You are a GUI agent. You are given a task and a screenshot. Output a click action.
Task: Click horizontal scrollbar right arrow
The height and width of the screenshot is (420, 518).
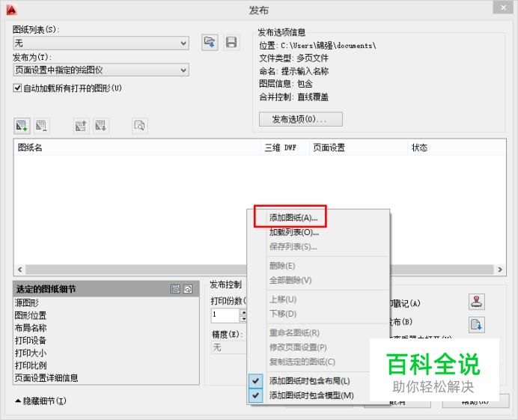click(x=500, y=270)
